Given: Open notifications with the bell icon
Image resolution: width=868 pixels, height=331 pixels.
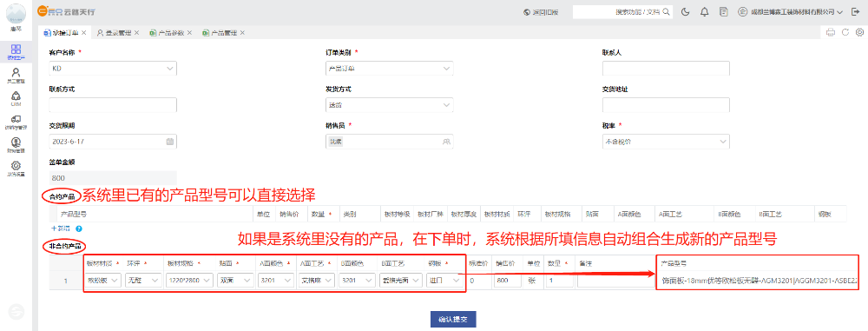Looking at the screenshot, I should click(704, 11).
